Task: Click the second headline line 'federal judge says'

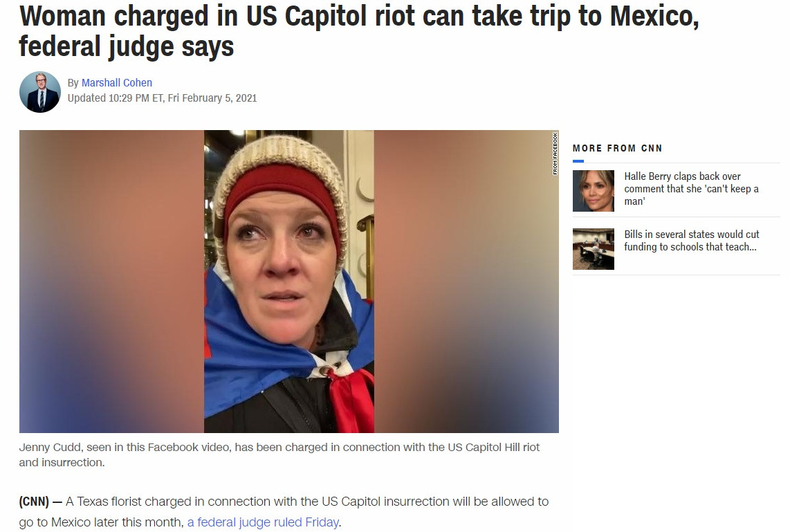Action: [x=127, y=46]
